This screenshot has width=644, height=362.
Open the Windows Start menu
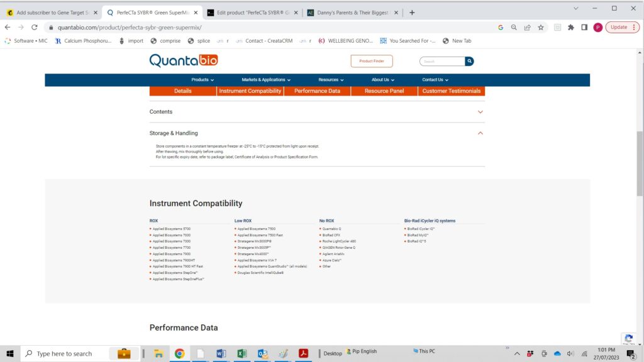[10, 353]
